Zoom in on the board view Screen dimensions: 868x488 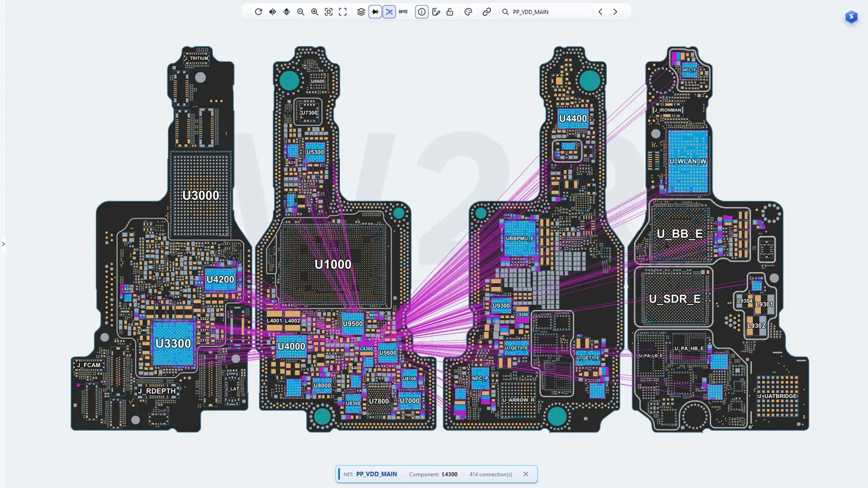[x=315, y=11]
